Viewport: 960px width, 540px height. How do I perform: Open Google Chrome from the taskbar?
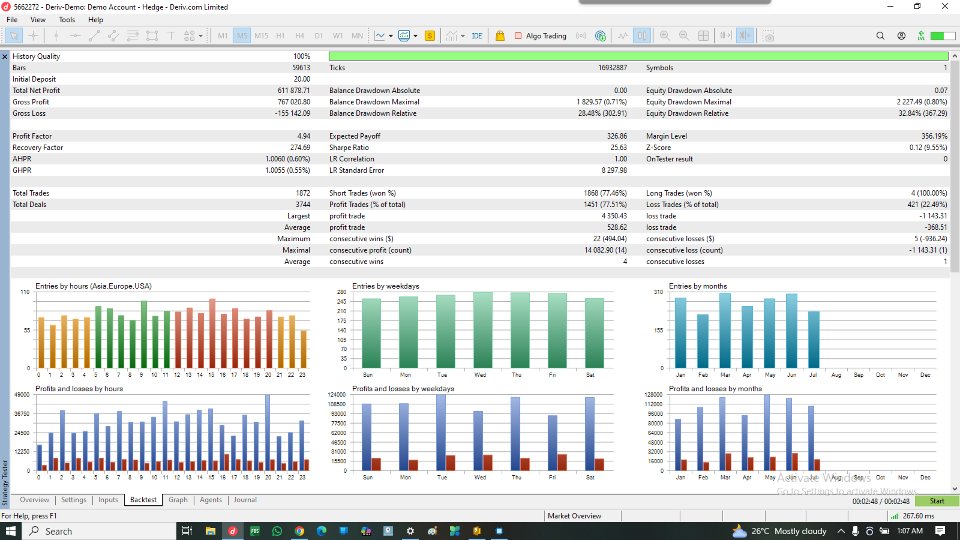(299, 531)
